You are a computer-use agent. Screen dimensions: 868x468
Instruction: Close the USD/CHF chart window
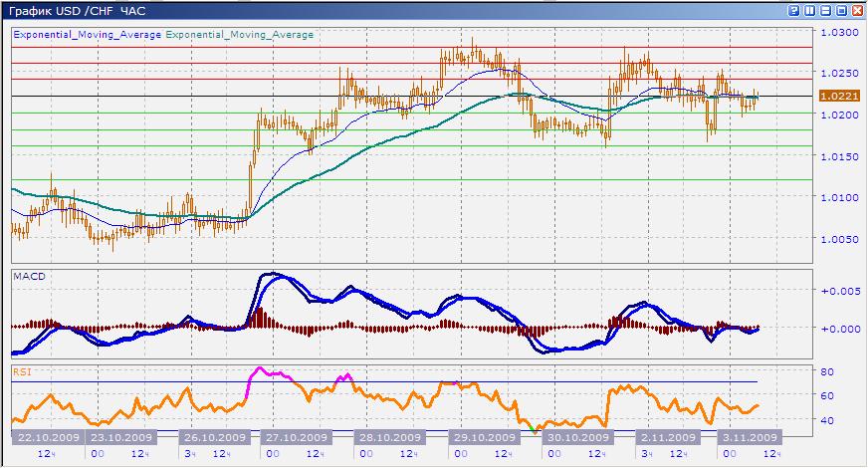click(x=856, y=10)
